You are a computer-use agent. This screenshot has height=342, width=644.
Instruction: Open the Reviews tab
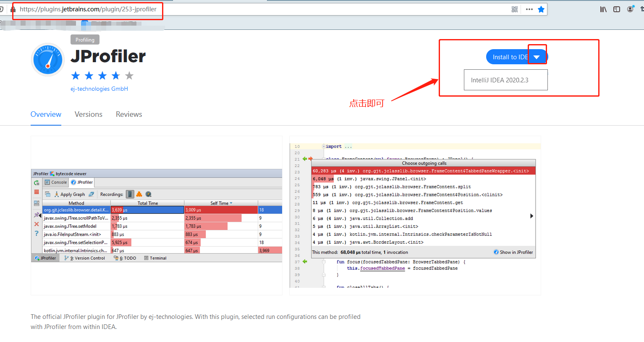(129, 114)
